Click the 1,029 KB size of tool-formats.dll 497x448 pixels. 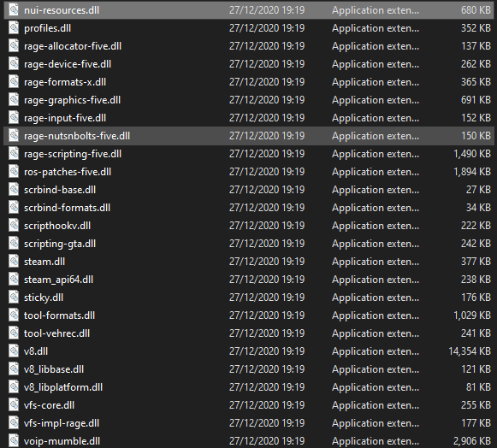coord(472,315)
